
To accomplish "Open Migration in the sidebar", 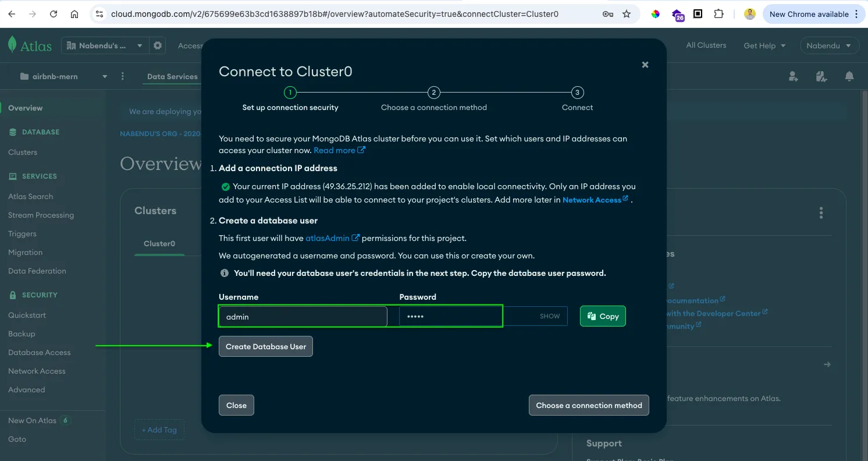I will pyautogui.click(x=25, y=252).
